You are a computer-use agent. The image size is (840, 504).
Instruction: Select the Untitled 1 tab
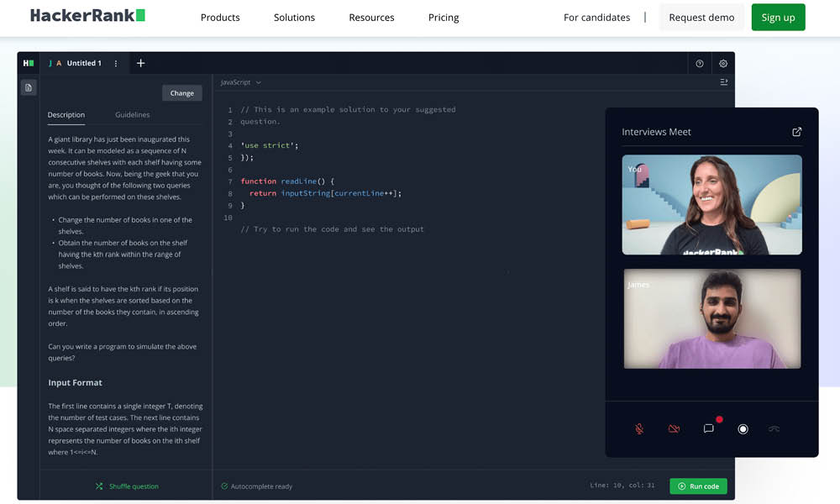[x=83, y=63]
